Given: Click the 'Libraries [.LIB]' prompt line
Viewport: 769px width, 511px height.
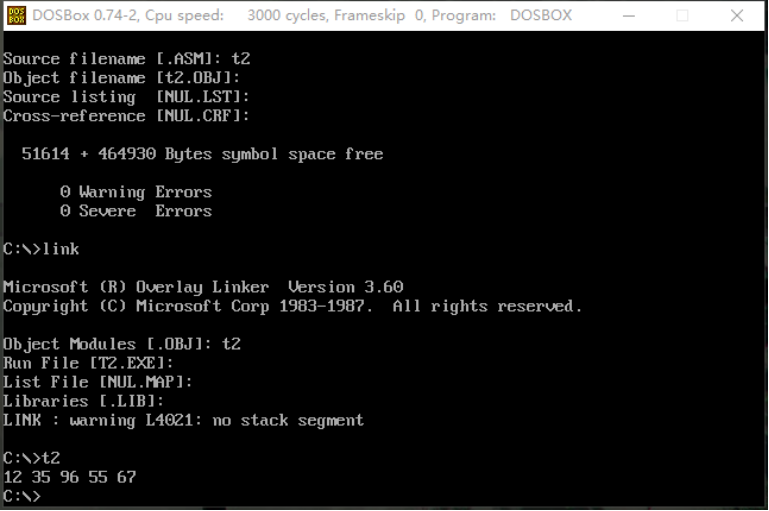Looking at the screenshot, I should pos(84,401).
